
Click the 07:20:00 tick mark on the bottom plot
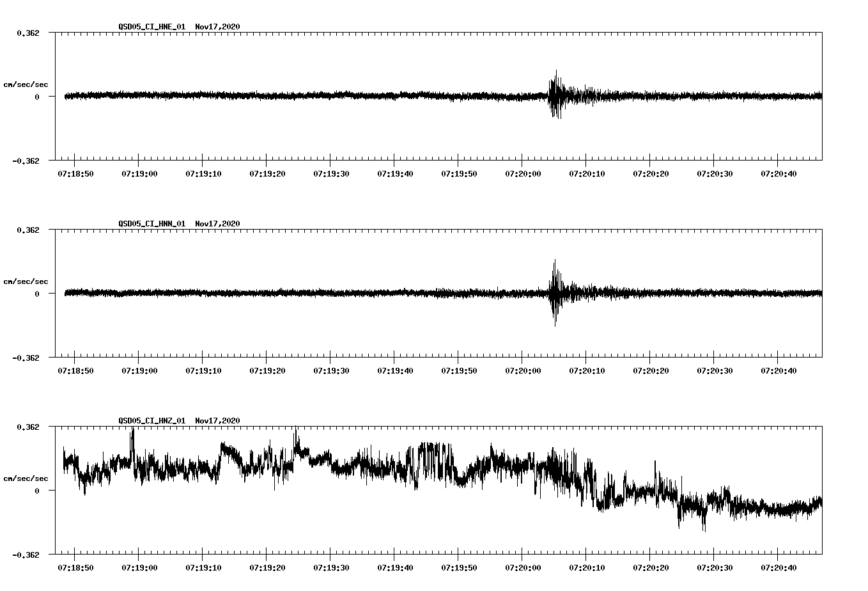pos(523,556)
